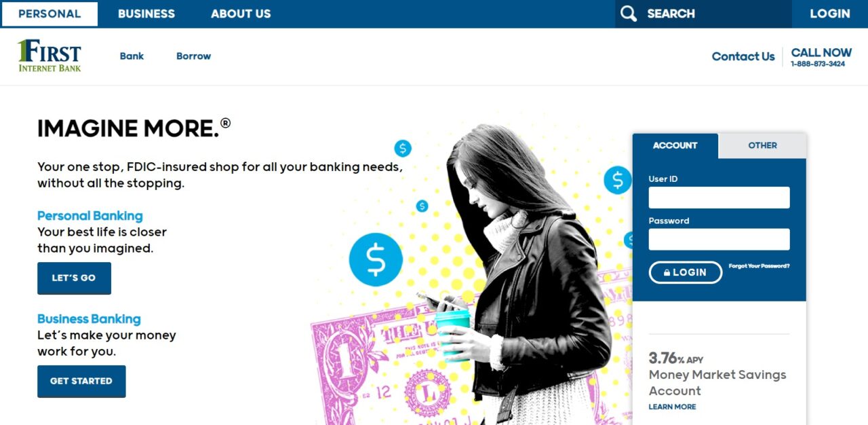Select the OTHER login tab
This screenshot has height=425, width=868.
click(762, 145)
